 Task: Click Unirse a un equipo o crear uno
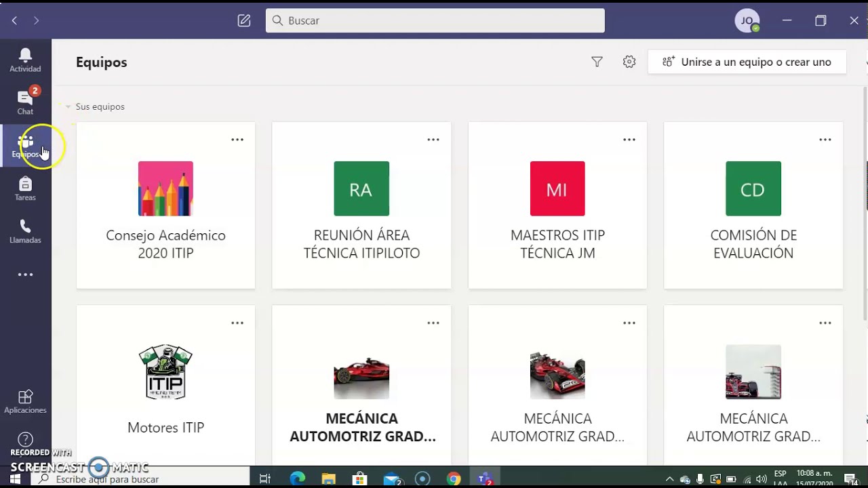(747, 62)
